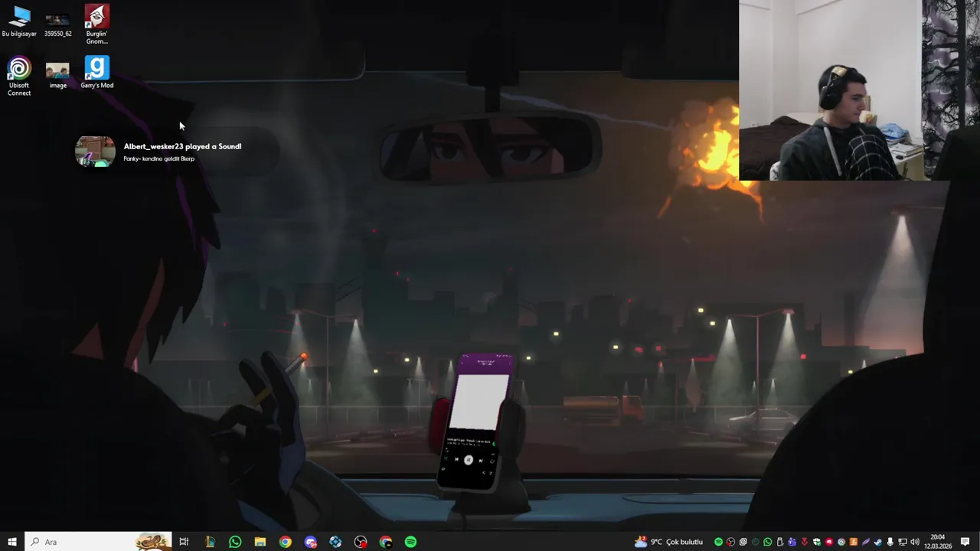
Task: Click the Ara search box
Action: [98, 542]
